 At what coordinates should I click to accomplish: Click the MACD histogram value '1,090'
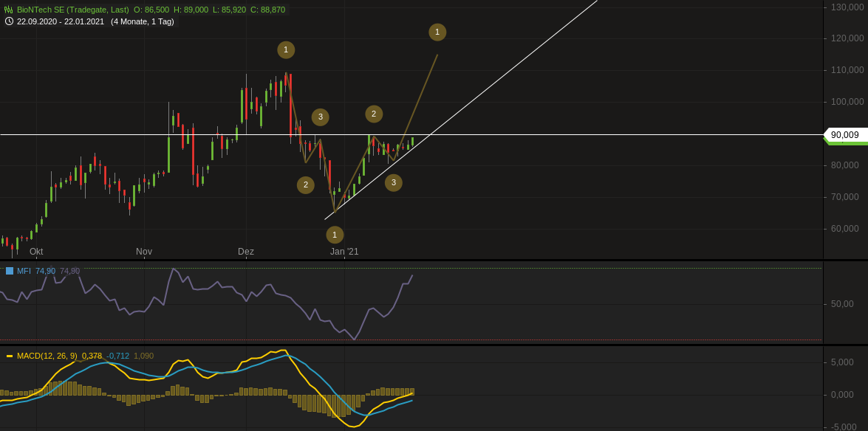144,356
